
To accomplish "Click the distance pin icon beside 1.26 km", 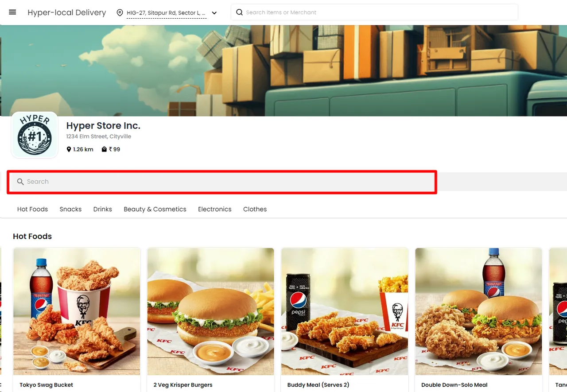I will point(69,150).
